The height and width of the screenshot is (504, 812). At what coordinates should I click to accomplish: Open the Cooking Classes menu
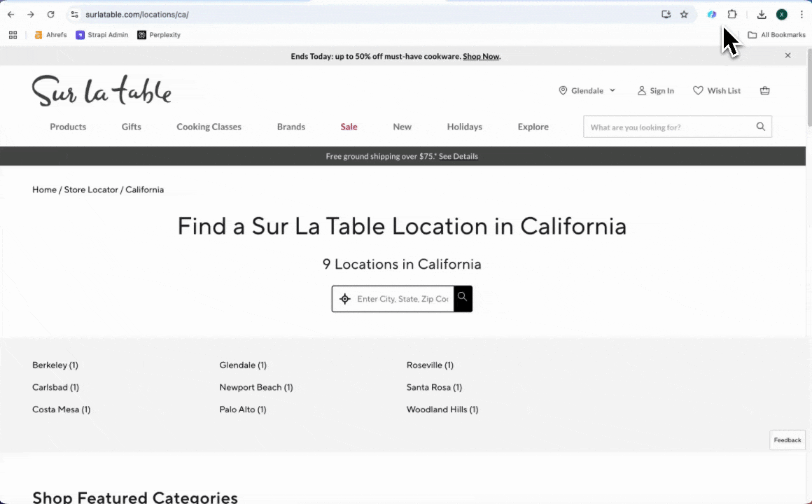209,127
